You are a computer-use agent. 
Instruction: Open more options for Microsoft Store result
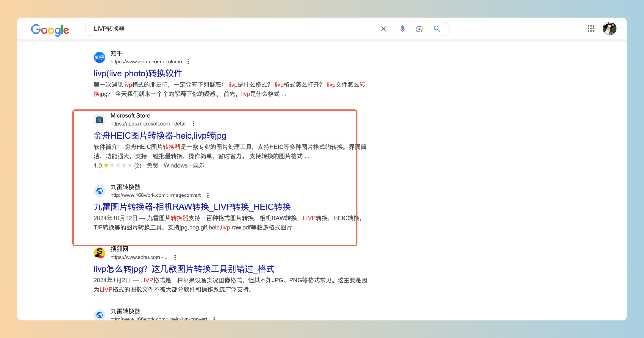pos(194,124)
